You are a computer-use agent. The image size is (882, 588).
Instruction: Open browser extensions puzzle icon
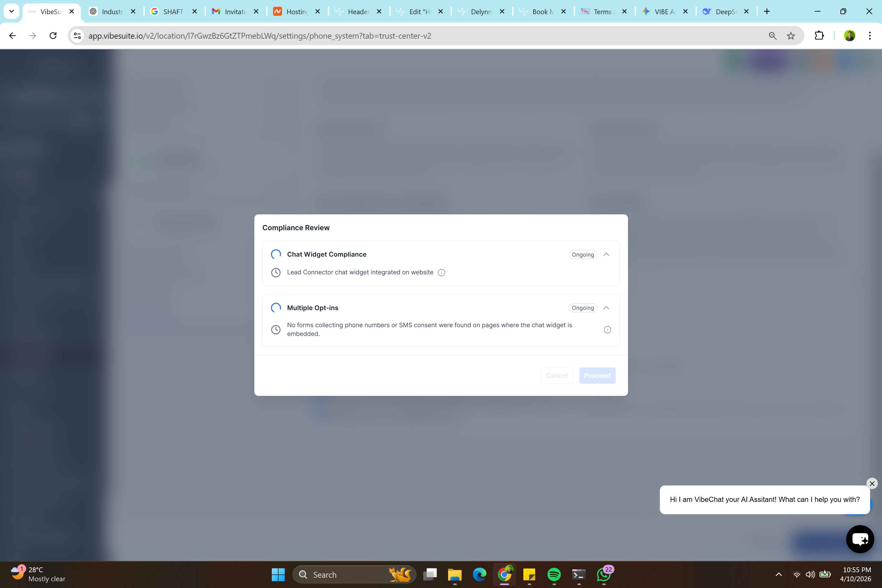tap(819, 36)
